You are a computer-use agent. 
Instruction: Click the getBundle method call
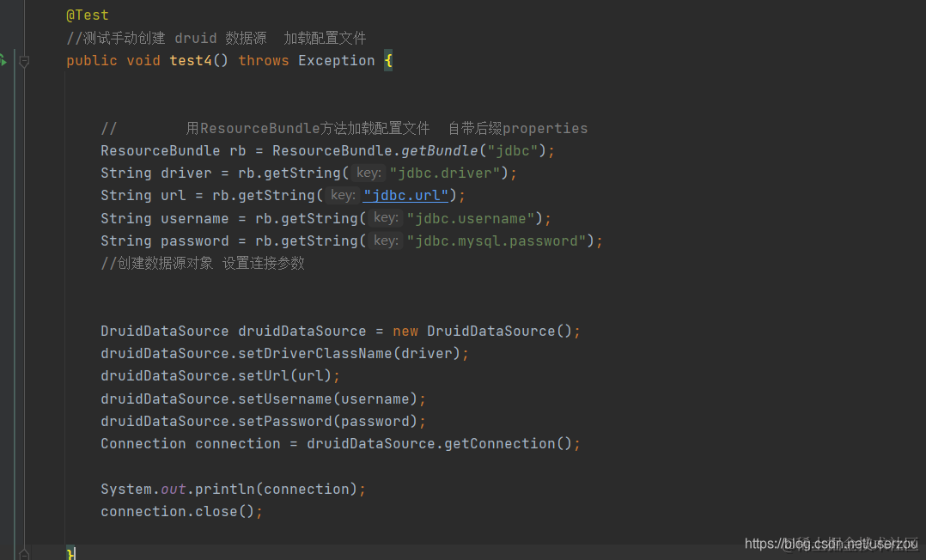click(440, 151)
